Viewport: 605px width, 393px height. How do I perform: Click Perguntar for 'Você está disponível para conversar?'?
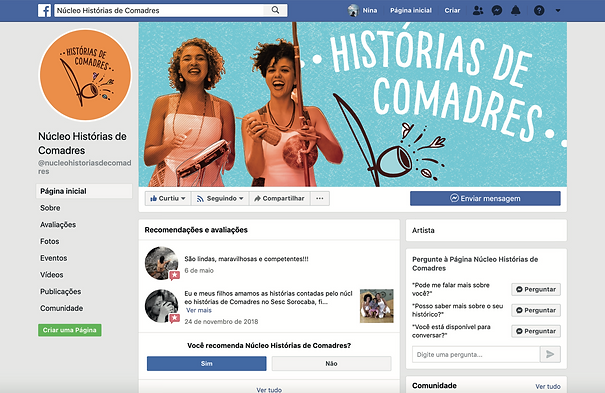tap(536, 331)
